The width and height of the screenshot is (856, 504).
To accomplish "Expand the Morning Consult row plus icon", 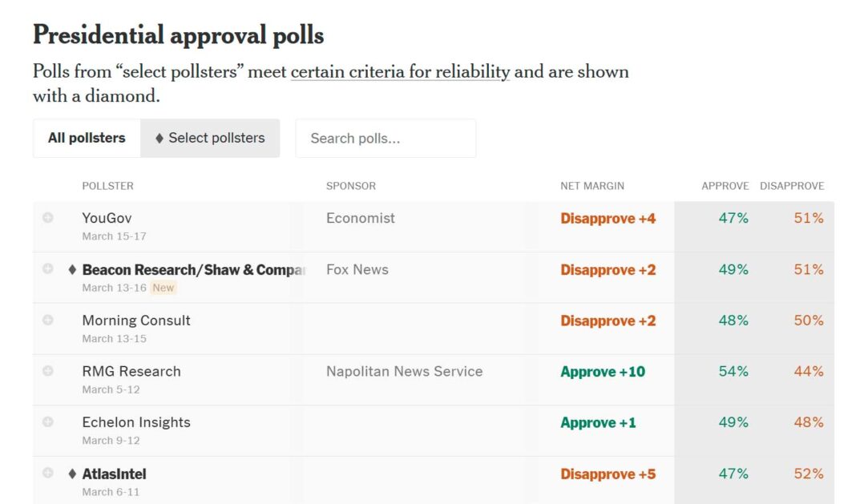I will [48, 320].
